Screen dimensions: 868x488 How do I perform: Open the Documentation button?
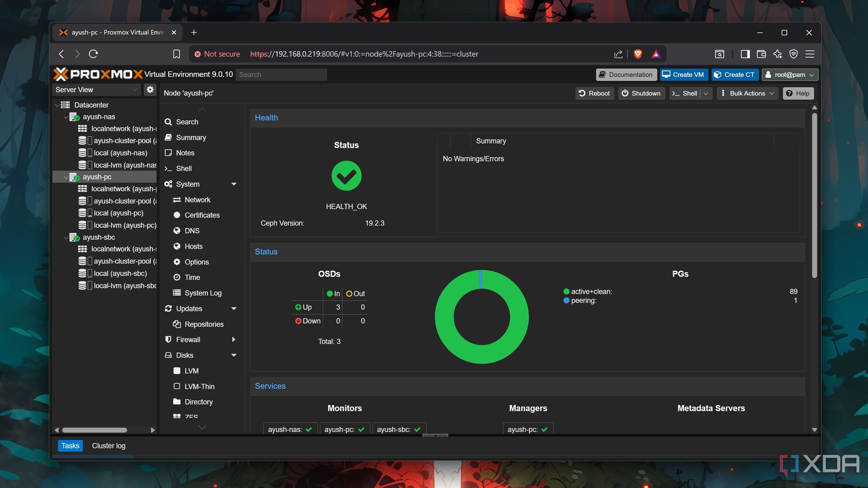626,75
